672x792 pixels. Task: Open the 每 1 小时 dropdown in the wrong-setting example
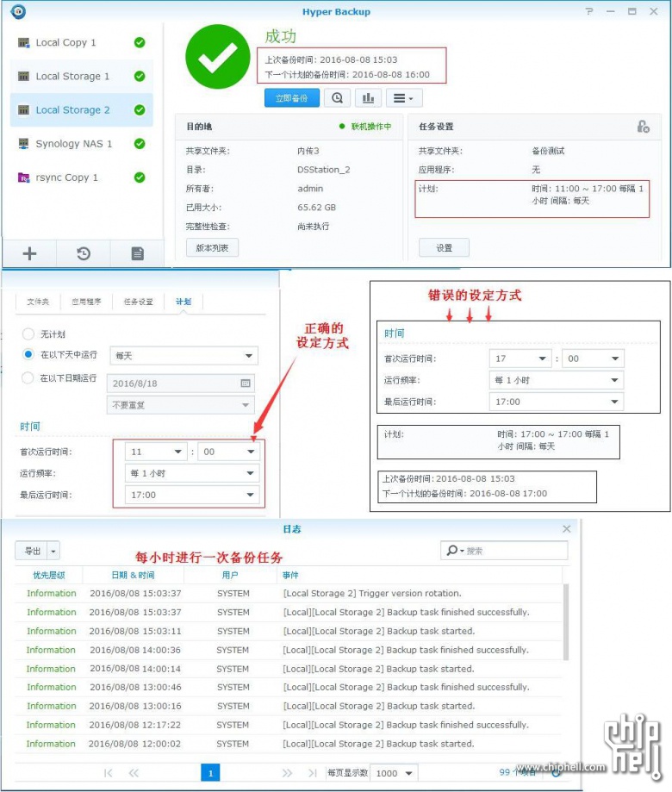point(557,380)
